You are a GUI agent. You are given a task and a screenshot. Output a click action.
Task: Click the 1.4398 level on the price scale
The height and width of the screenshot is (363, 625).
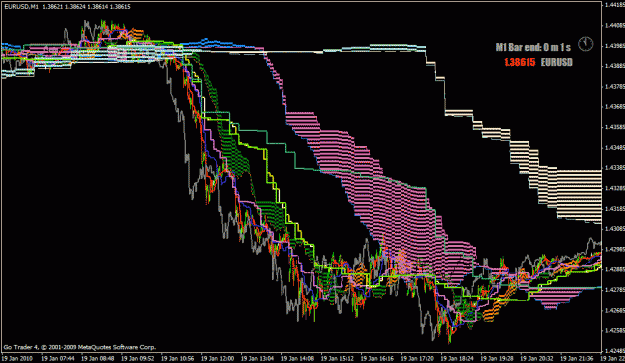coord(615,46)
